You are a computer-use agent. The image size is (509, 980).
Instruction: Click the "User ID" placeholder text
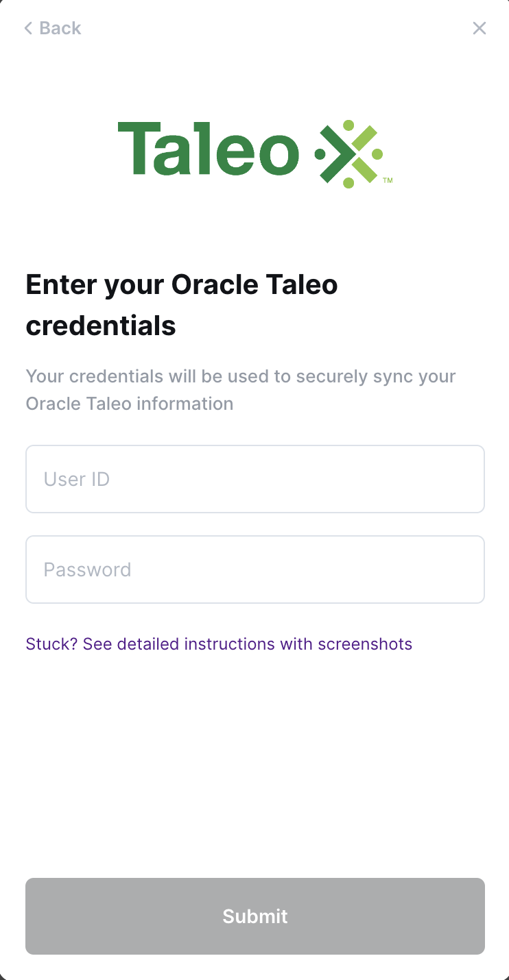tap(77, 479)
